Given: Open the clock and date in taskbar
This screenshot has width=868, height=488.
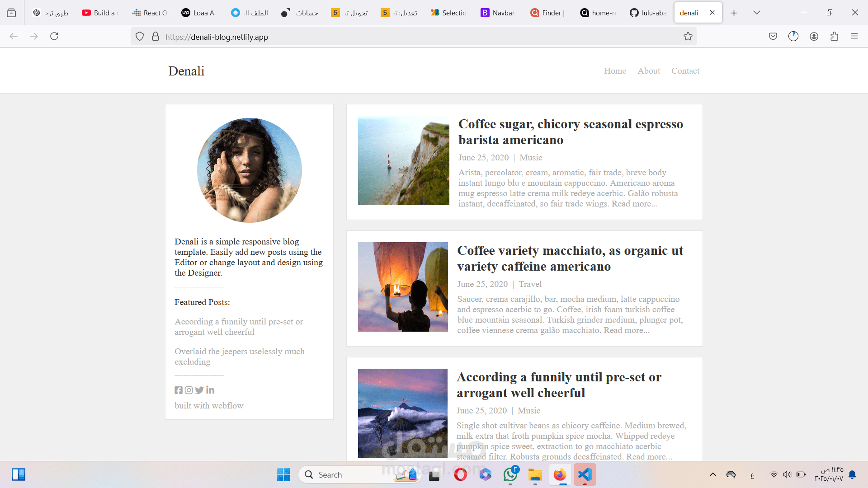Looking at the screenshot, I should (x=829, y=474).
